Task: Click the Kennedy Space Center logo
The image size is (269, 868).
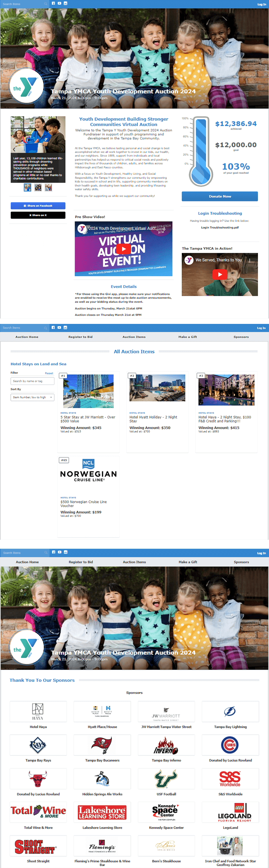Action: click(166, 812)
